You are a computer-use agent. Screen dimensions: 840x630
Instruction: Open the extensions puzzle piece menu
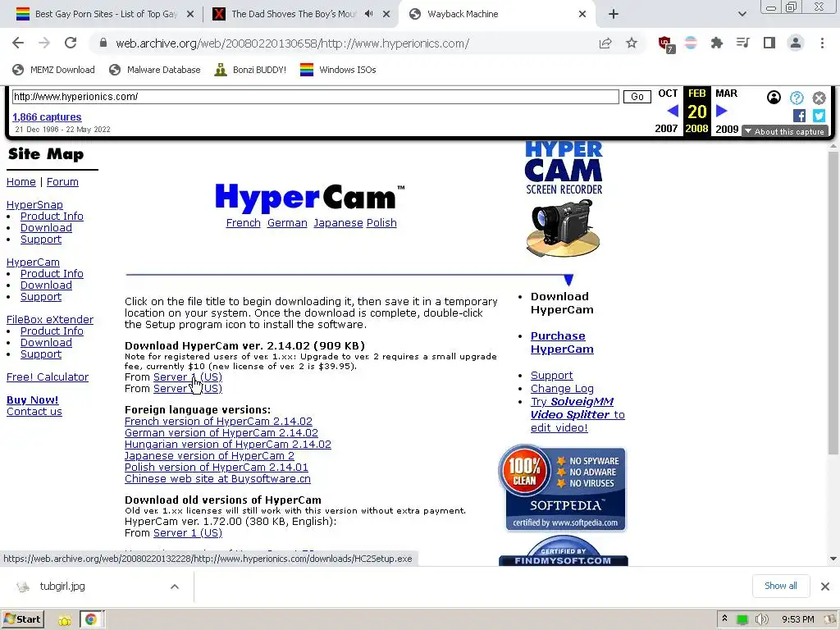[717, 43]
